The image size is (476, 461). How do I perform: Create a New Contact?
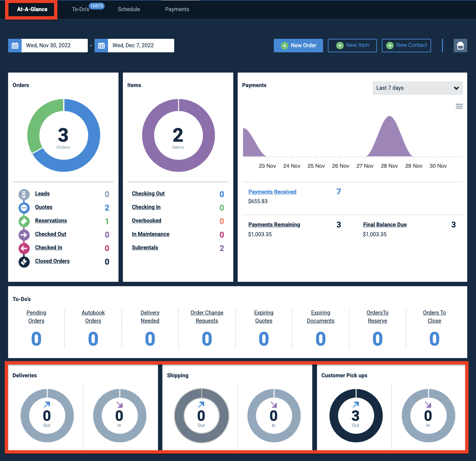[x=406, y=46]
